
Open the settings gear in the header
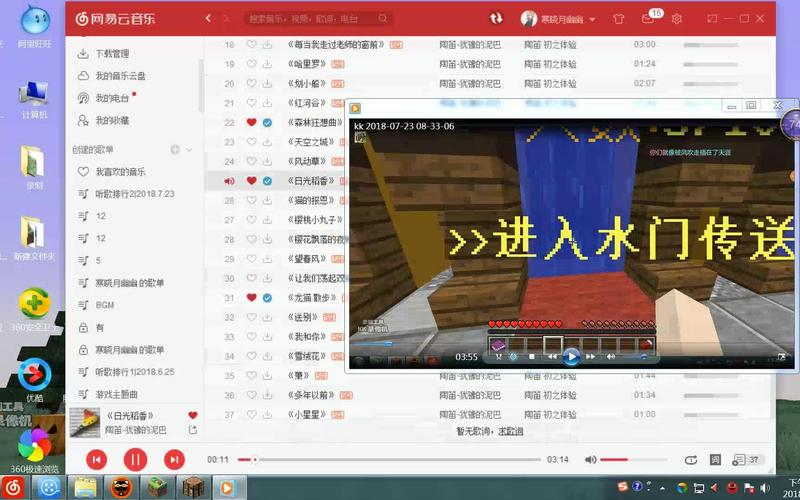(677, 19)
